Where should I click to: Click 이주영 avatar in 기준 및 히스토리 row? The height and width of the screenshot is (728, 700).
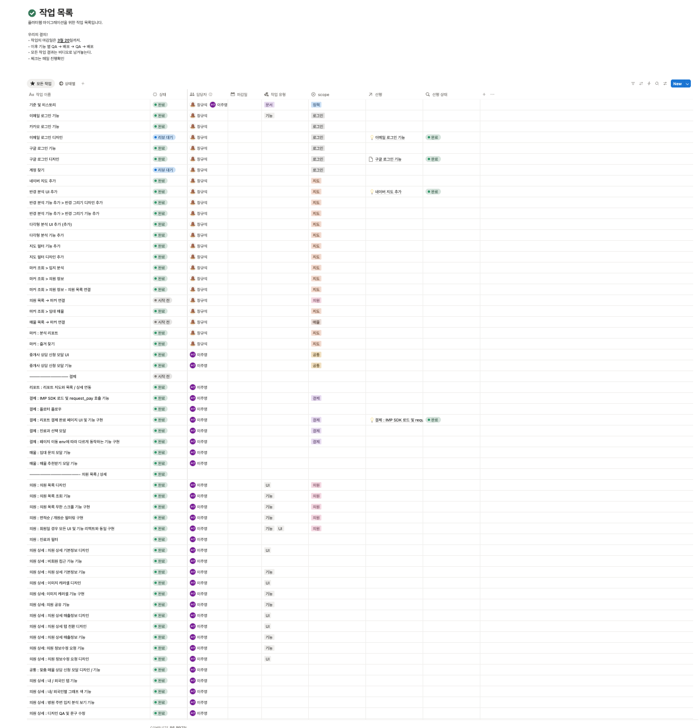tap(213, 105)
